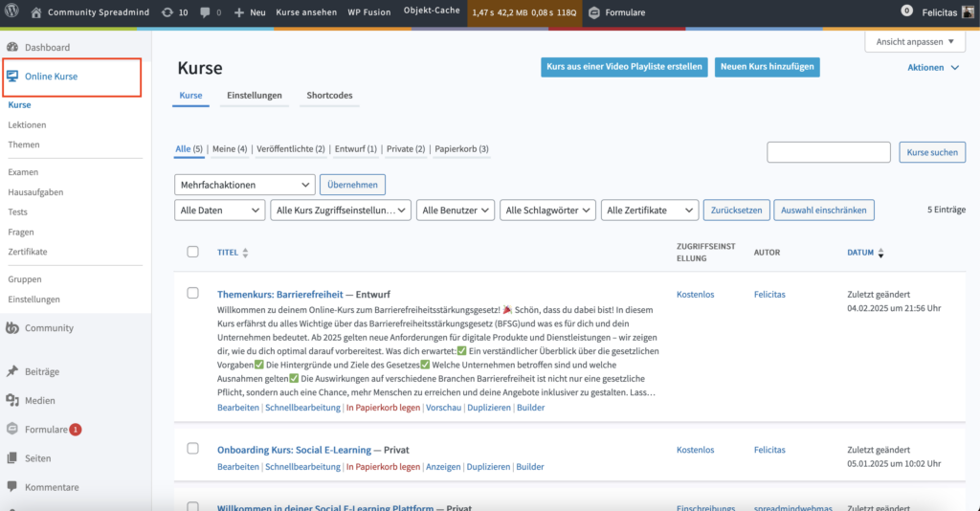The height and width of the screenshot is (511, 980).
Task: Switch to the Einstellungen tab
Action: tap(254, 96)
